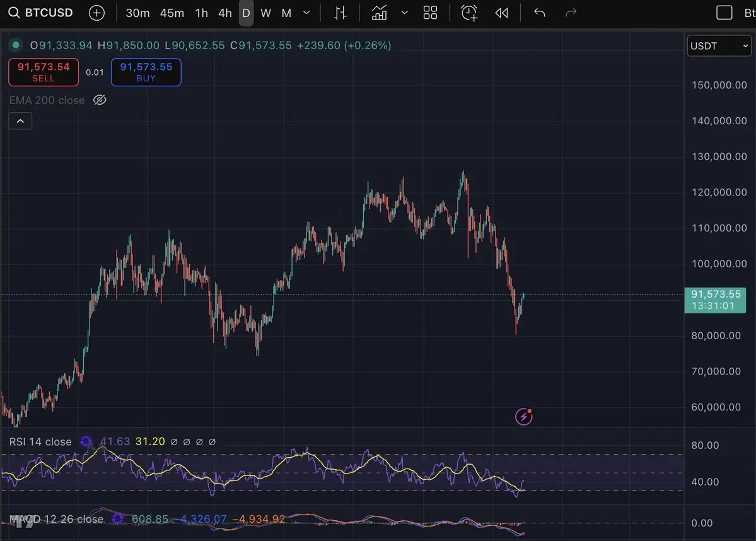Click the RSI 14 close legend label

(x=40, y=441)
